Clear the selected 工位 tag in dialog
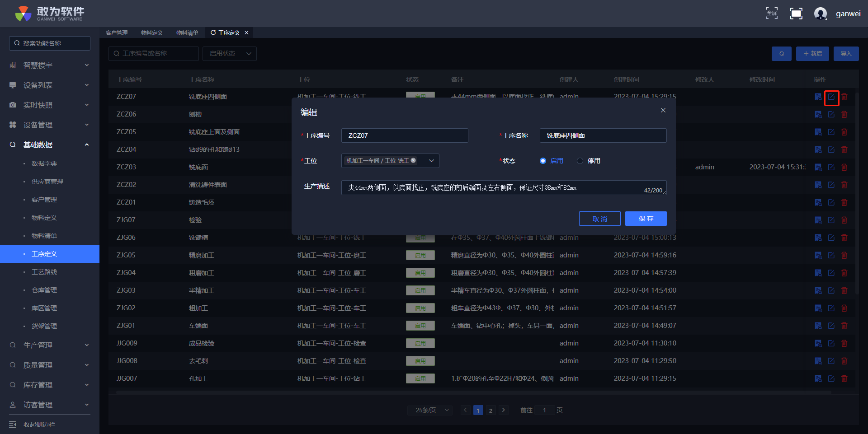The image size is (868, 434). pyautogui.click(x=413, y=160)
